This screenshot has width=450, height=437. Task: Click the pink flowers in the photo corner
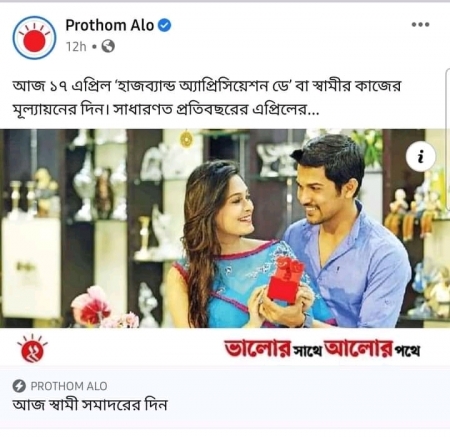coord(92,306)
